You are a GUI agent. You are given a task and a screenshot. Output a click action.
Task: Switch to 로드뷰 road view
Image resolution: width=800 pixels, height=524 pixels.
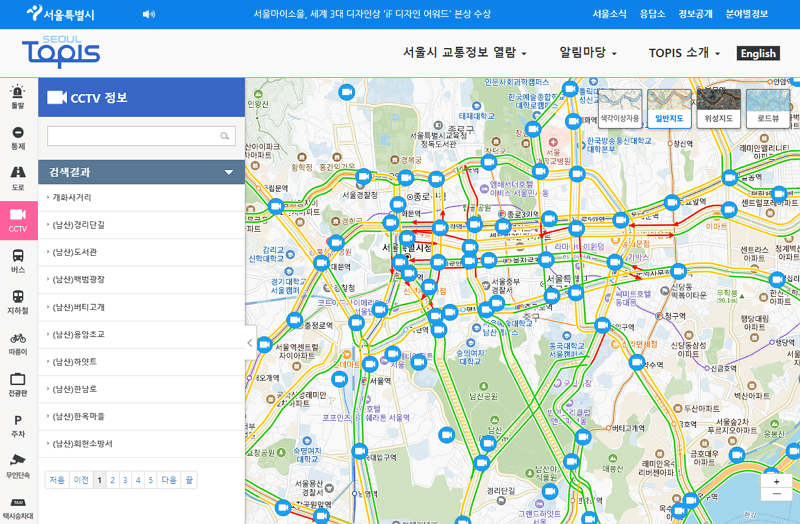pos(768,109)
